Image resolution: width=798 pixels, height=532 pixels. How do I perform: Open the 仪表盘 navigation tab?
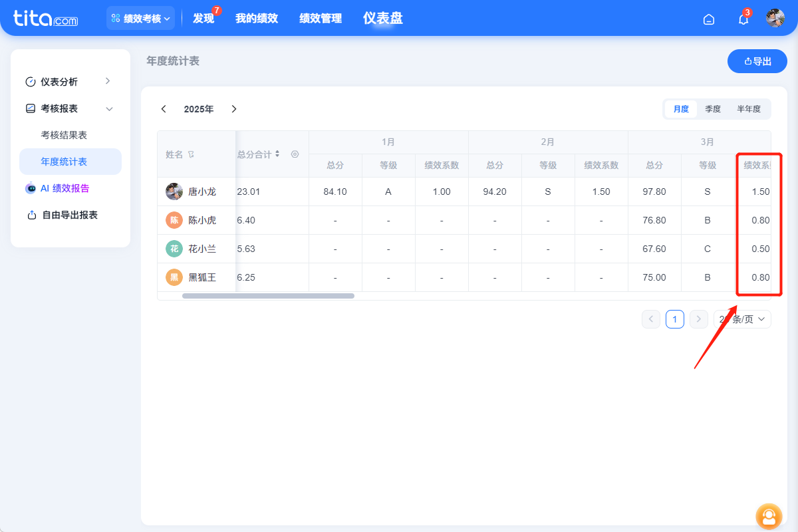pos(383,18)
